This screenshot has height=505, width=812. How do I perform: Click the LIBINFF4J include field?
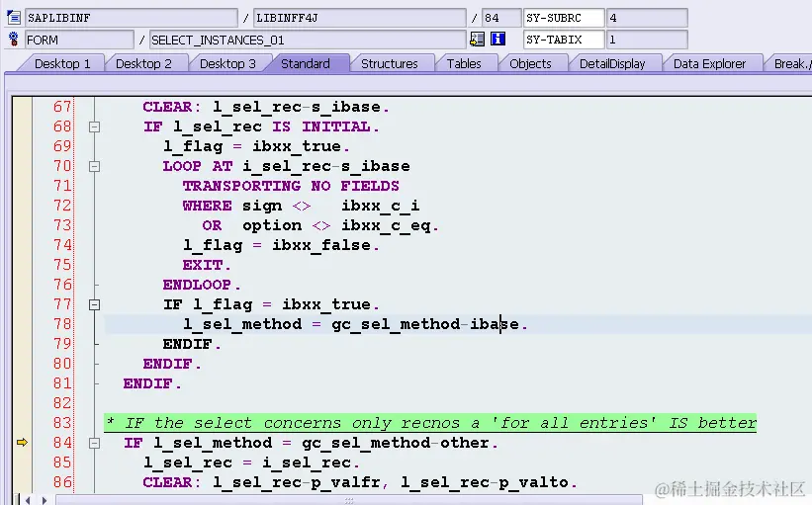point(359,18)
